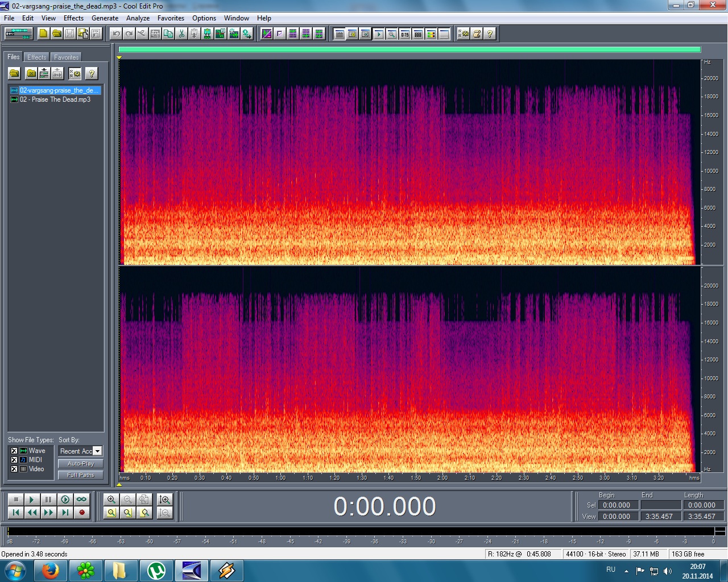This screenshot has height=582, width=728.
Task: Click the Zoom In Vertically button
Action: click(x=165, y=500)
